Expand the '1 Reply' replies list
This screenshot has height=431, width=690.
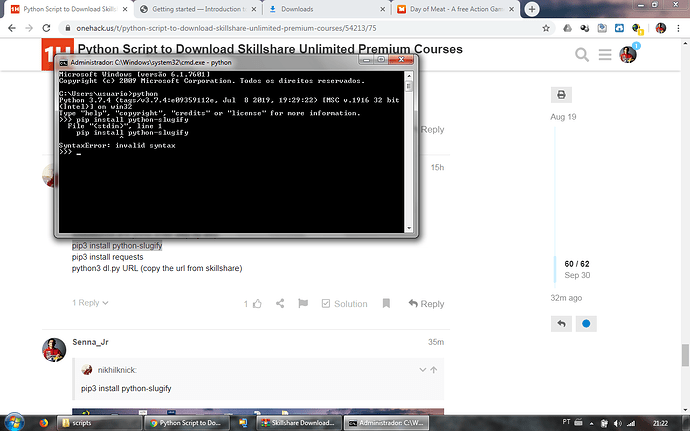coord(90,303)
